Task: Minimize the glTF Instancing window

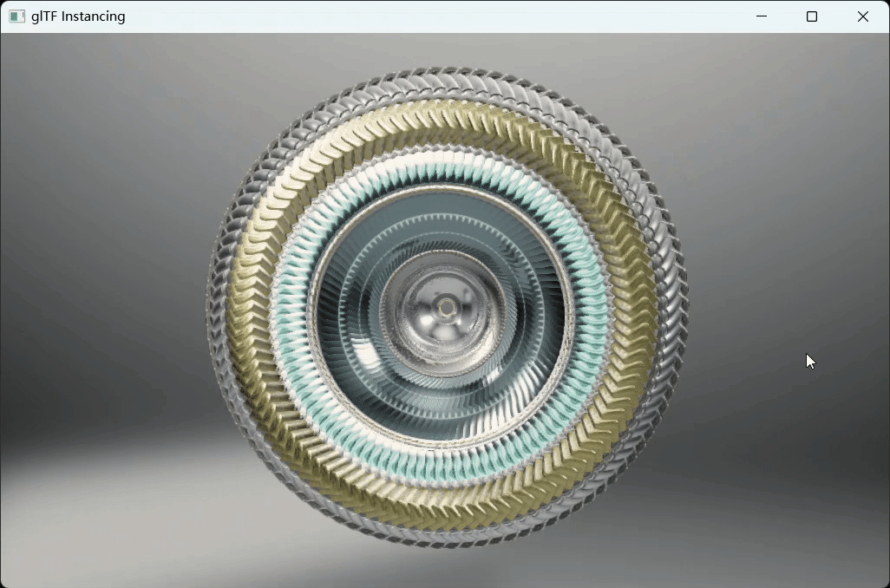Action: click(762, 16)
